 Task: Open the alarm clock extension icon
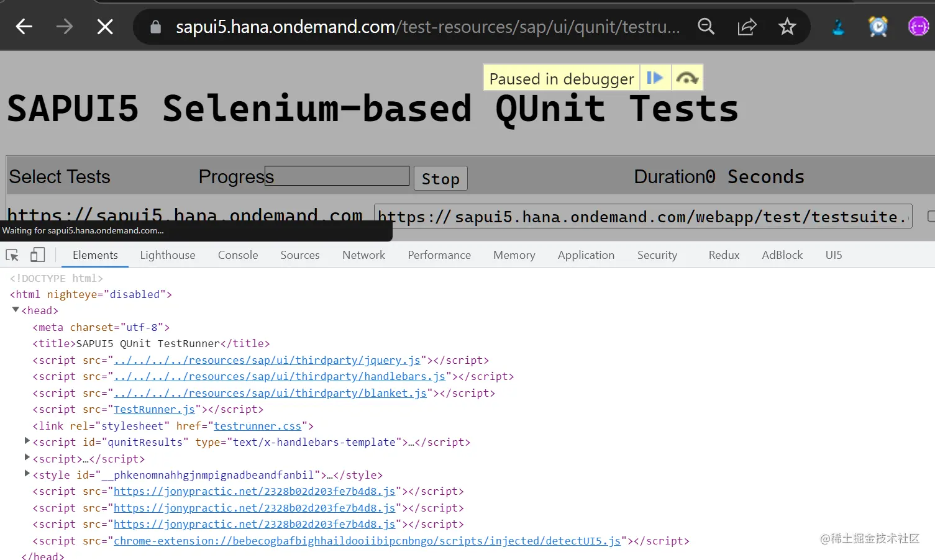[878, 27]
